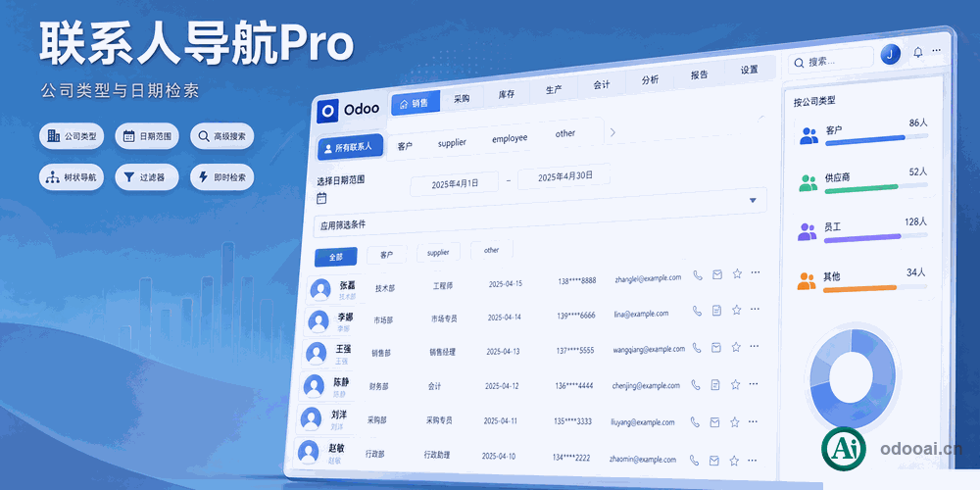Viewport: 980px width, 490px height.
Task: Click the 过滤器 feature pill
Action: (147, 176)
